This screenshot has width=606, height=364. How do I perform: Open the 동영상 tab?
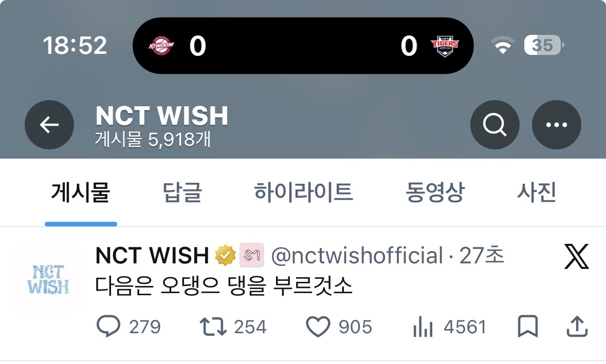coord(435,192)
